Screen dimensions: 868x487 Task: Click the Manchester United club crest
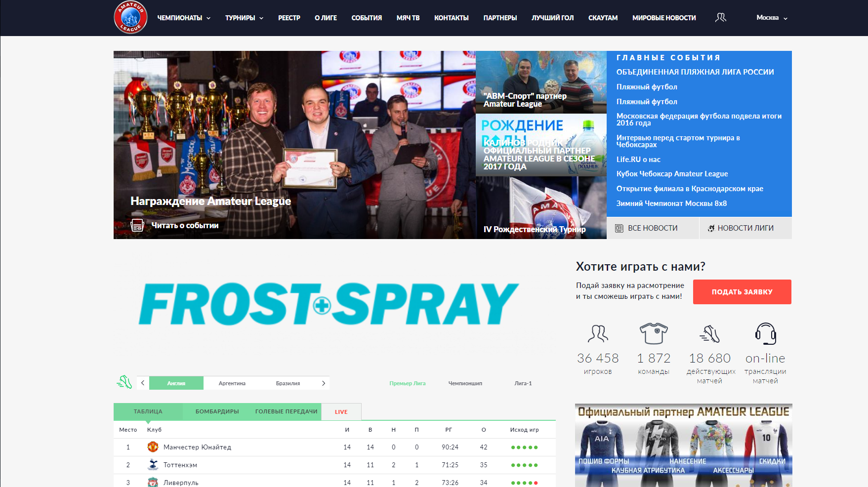tap(153, 447)
